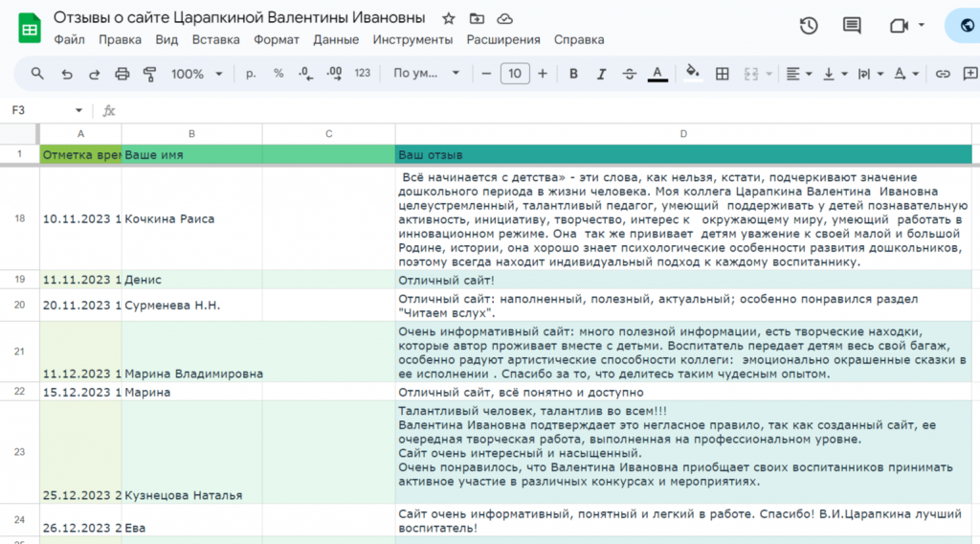Search the menus magnifier icon
Image resolution: width=980 pixels, height=544 pixels.
coord(37,74)
